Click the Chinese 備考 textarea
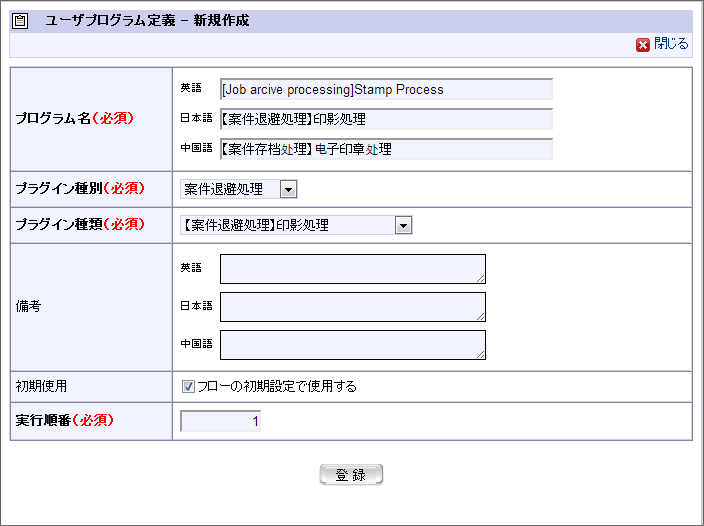Screen dimensions: 704x526 coord(352,345)
